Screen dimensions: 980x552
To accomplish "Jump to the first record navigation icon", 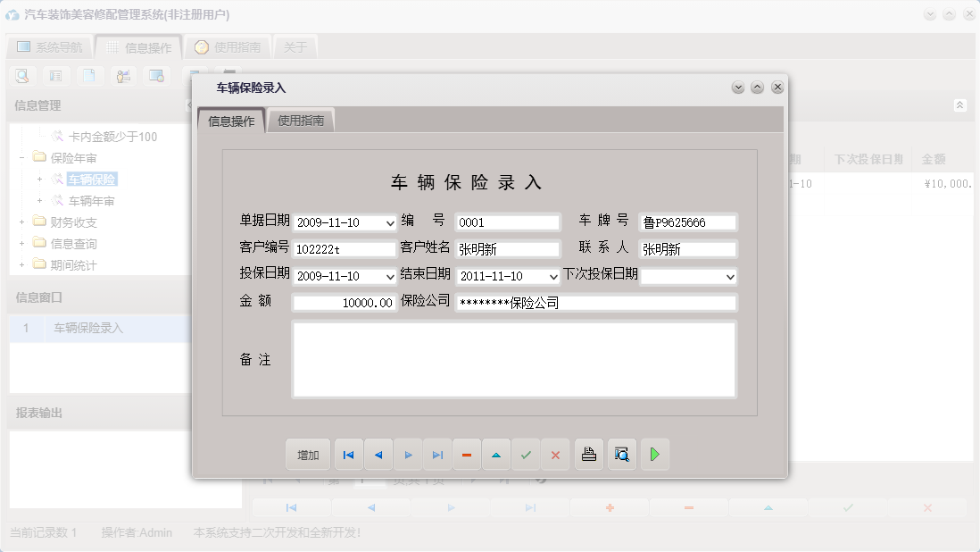I will [348, 455].
